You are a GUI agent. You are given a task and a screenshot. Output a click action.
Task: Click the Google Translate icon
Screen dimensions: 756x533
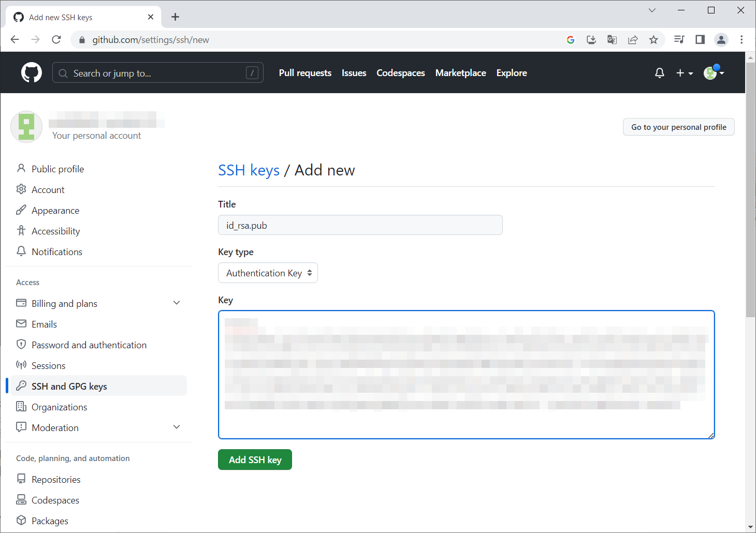612,40
